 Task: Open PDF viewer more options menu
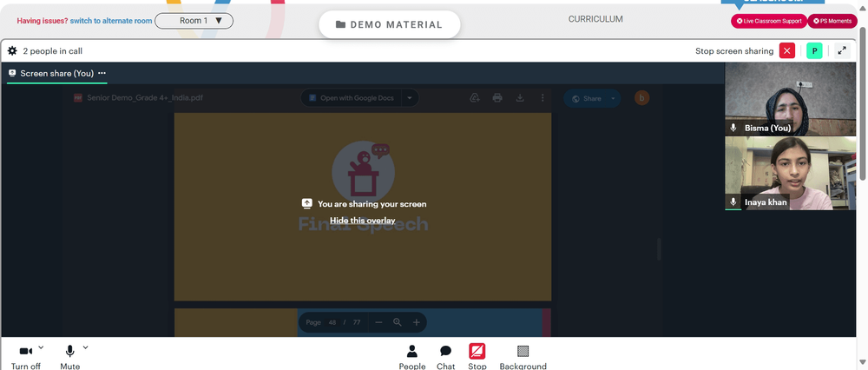click(542, 98)
